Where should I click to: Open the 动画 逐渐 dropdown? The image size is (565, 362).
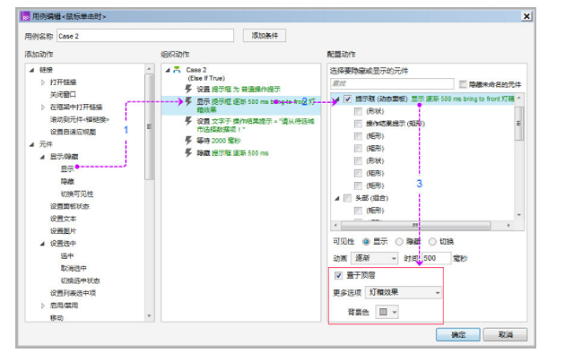tap(374, 258)
